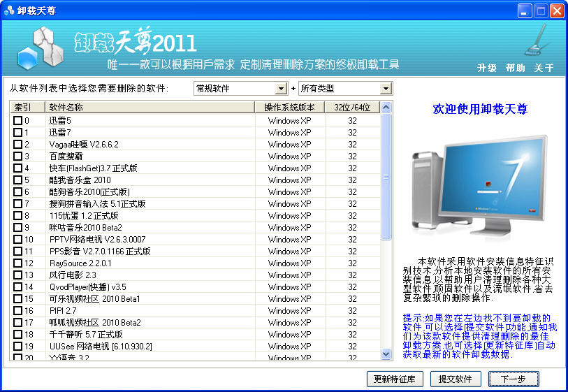Select the 百度搜霸 checkbox
This screenshot has width=568, height=392.
pyautogui.click(x=17, y=156)
